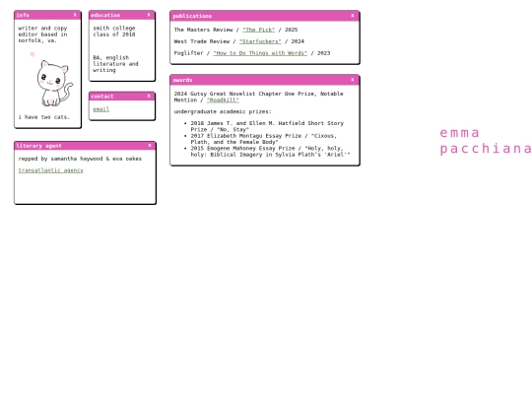Click the 2017 Elizabeth Montagu Essay Prize item
This screenshot has width=532, height=399.
coord(264,139)
